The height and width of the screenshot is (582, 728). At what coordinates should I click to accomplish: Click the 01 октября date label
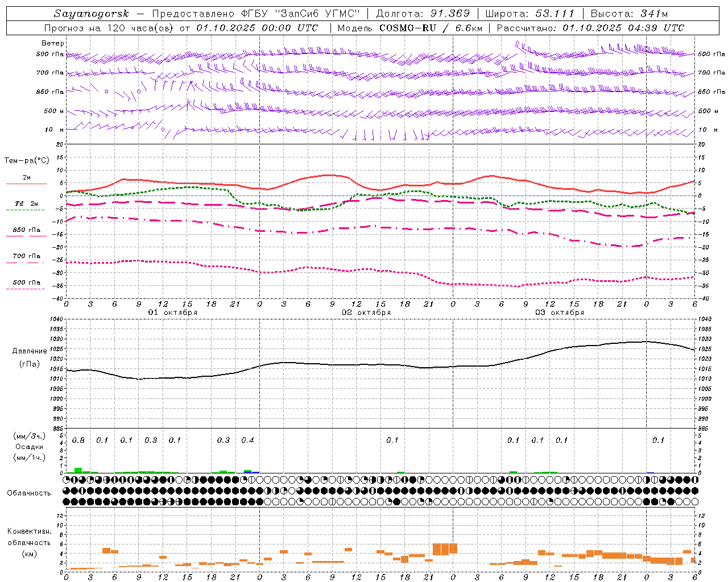173,313
